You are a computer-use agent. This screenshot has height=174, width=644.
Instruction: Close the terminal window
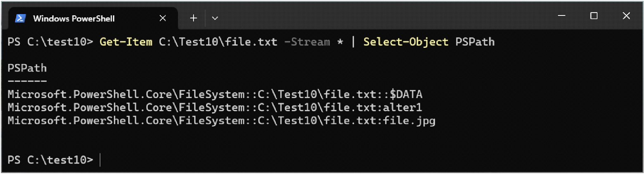(x=626, y=16)
